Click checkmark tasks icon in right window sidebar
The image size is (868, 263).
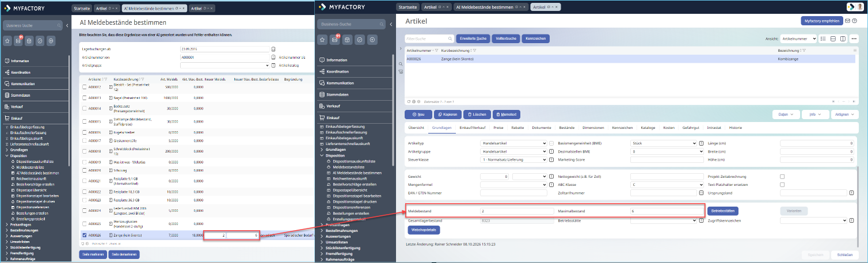pos(359,40)
